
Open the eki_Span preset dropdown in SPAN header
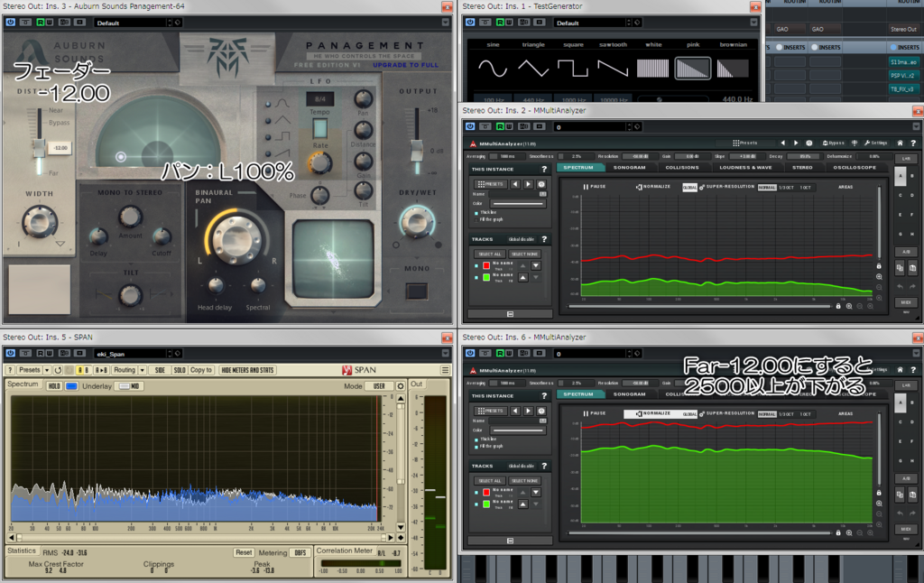[x=169, y=353]
